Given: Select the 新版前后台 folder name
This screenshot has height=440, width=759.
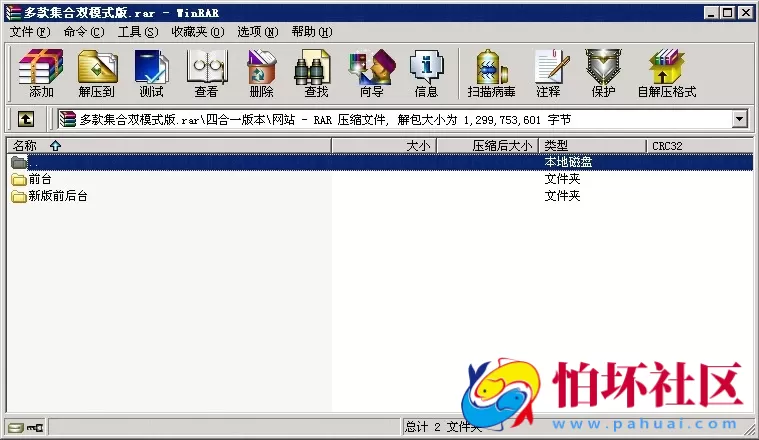Looking at the screenshot, I should pyautogui.click(x=58, y=196).
